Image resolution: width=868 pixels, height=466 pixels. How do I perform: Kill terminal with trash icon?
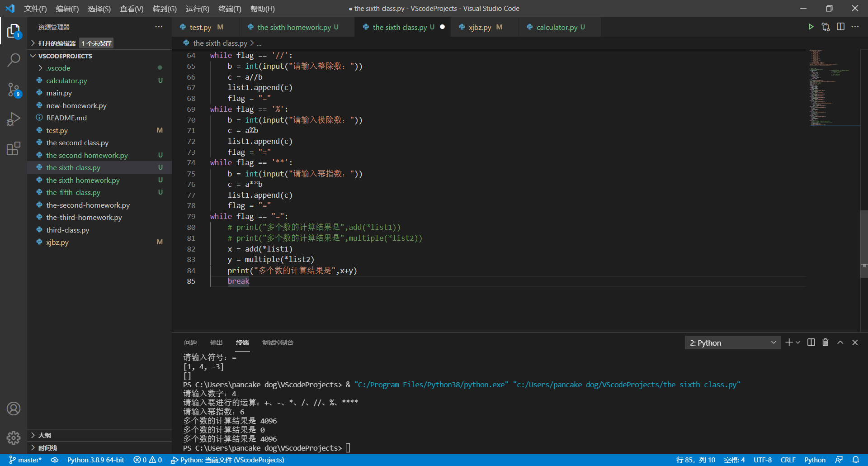pyautogui.click(x=825, y=342)
